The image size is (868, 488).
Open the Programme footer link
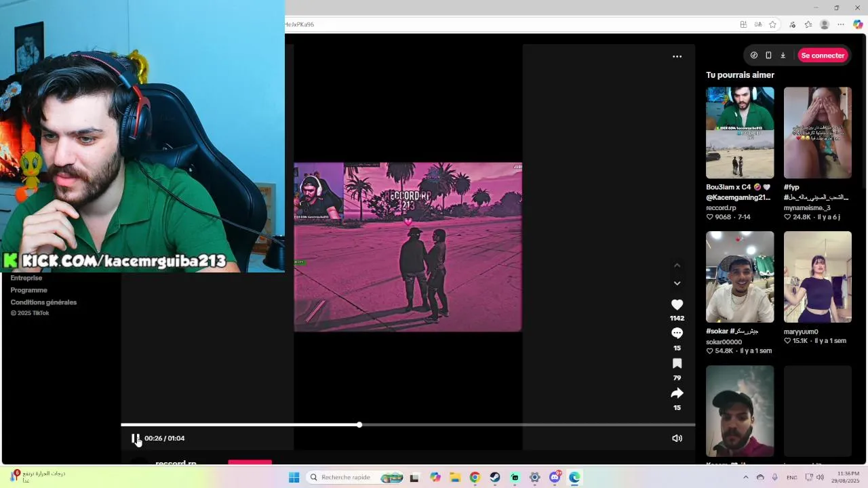[x=29, y=290]
